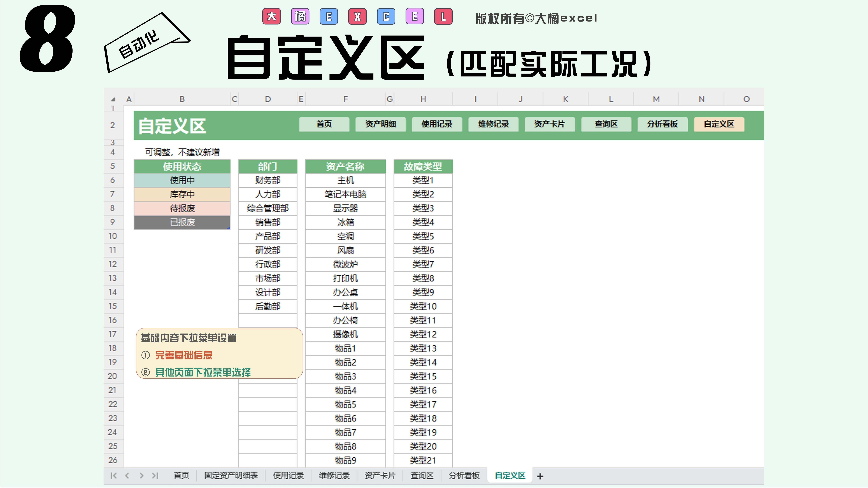Image resolution: width=868 pixels, height=488 pixels.
Task: Add a new sheet with plus icon
Action: [540, 476]
